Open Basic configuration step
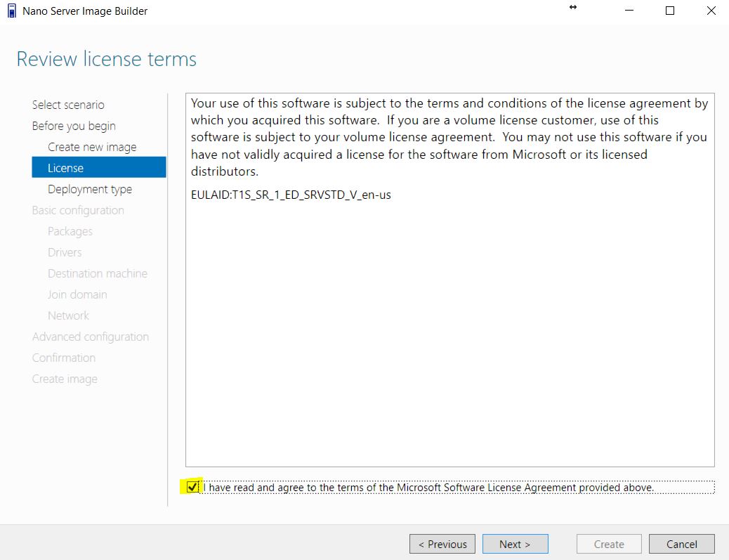This screenshot has height=560, width=729. click(78, 210)
